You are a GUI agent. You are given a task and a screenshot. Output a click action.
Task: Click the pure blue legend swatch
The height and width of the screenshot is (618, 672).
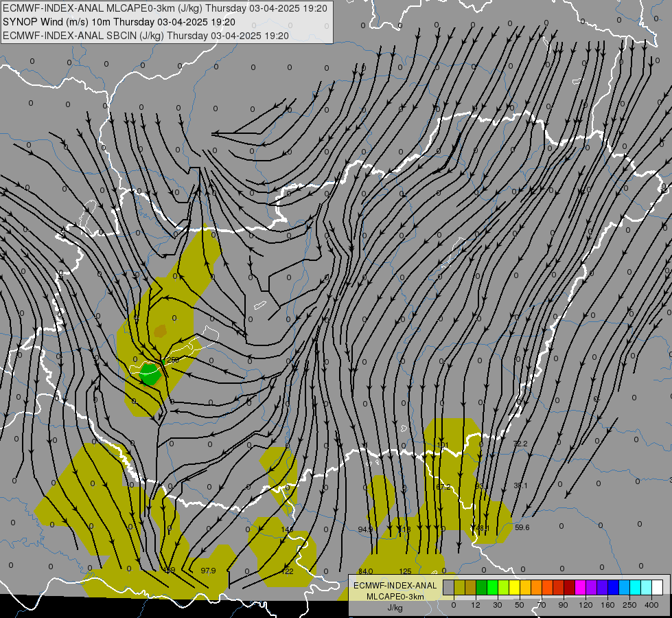(x=614, y=587)
